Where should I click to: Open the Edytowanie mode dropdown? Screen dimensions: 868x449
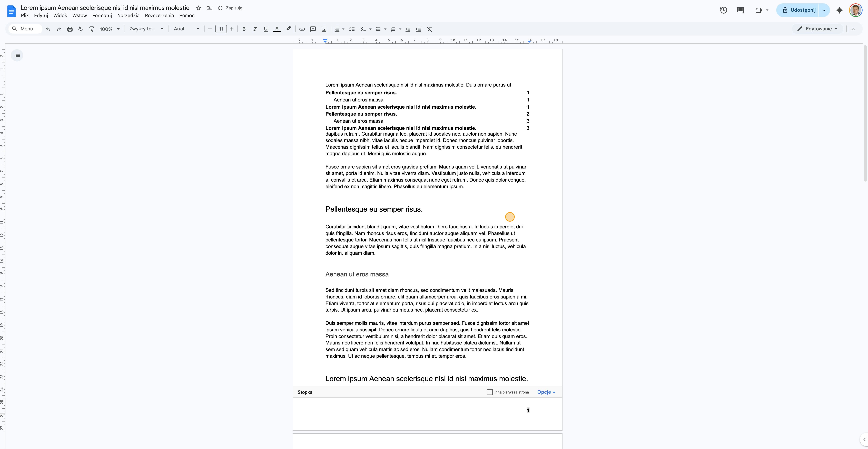(x=818, y=29)
